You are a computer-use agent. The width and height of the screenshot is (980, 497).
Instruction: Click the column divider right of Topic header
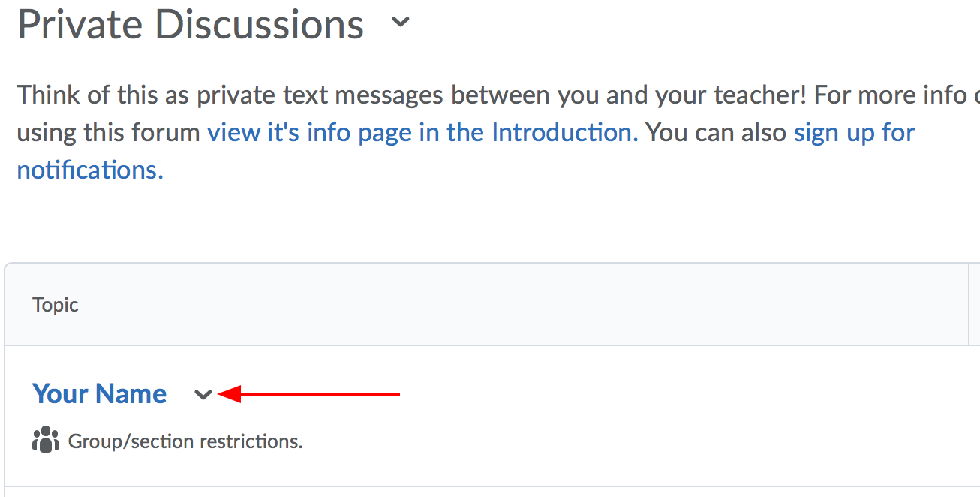pos(969,305)
